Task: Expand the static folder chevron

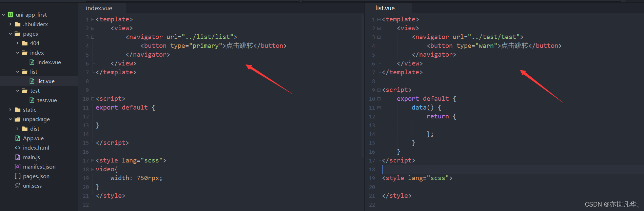Action: pyautogui.click(x=10, y=110)
